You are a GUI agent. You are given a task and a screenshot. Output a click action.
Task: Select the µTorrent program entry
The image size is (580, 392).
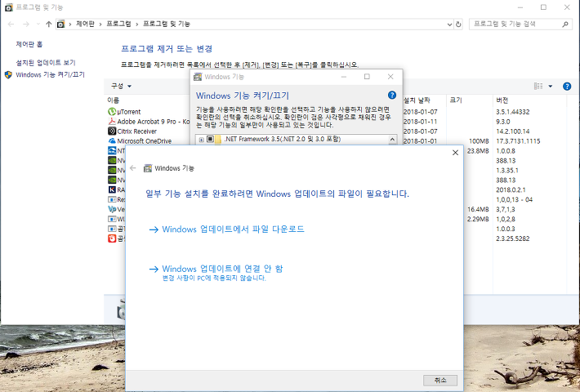[x=129, y=112]
